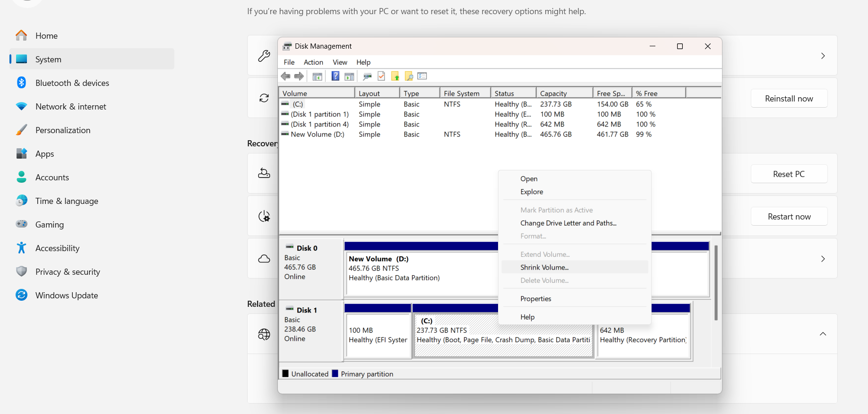Click the Type column header
This screenshot has width=868, height=414.
pos(420,93)
